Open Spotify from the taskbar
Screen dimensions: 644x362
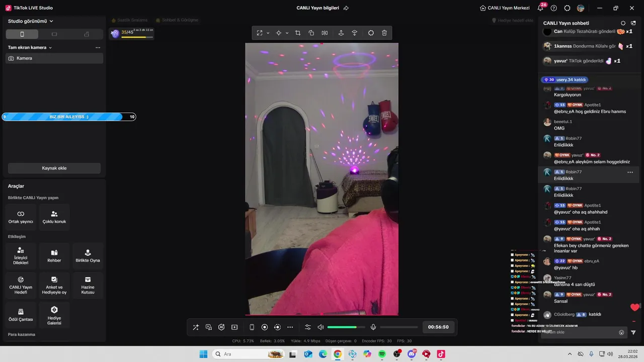coord(382,354)
